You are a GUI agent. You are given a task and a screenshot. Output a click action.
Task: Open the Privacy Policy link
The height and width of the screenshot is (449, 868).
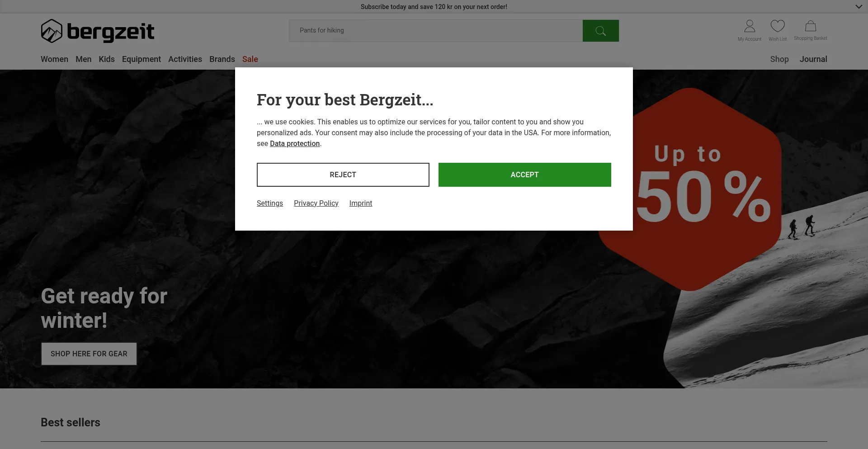316,203
